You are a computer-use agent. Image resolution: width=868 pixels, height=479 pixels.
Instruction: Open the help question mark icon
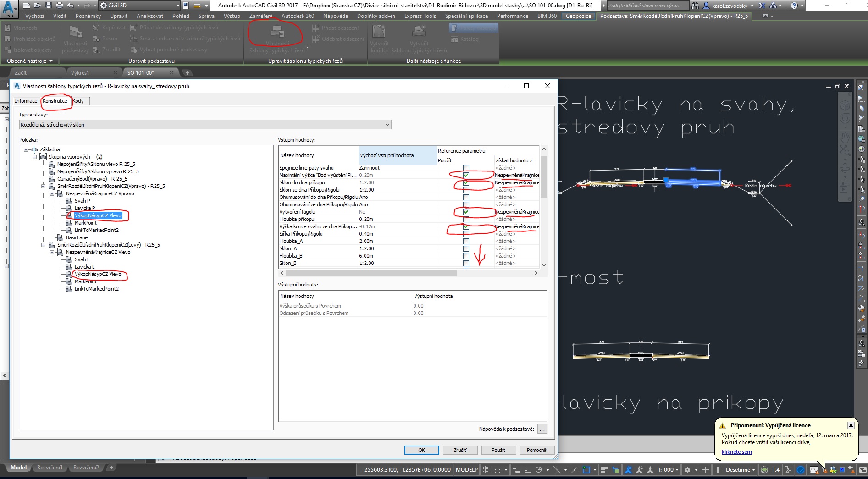(x=795, y=6)
